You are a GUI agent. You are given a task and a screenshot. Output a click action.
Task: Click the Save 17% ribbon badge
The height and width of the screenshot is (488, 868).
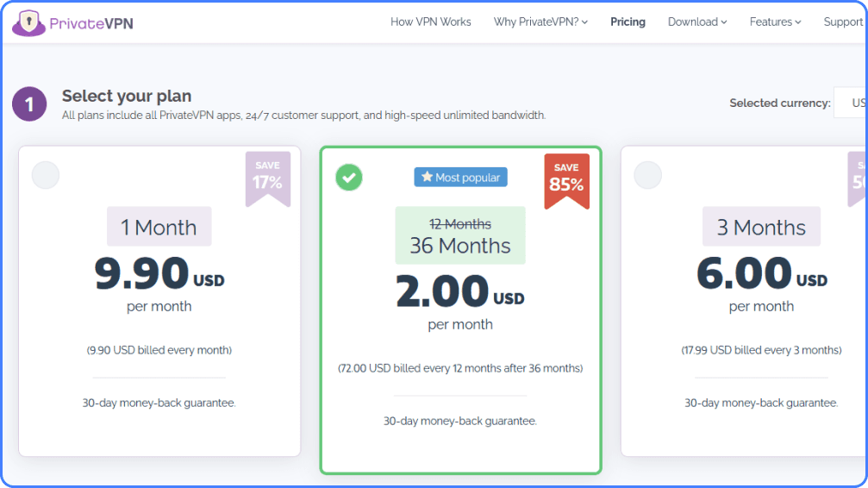tap(268, 178)
